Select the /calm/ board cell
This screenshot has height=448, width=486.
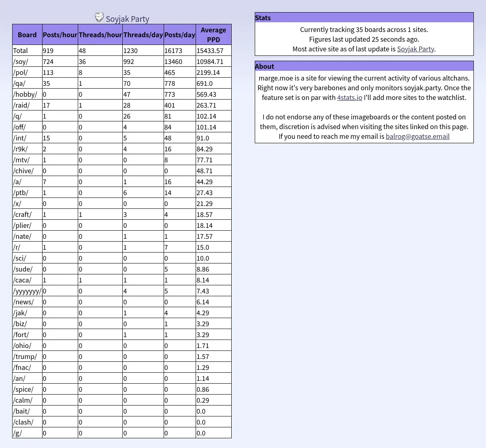(27, 400)
